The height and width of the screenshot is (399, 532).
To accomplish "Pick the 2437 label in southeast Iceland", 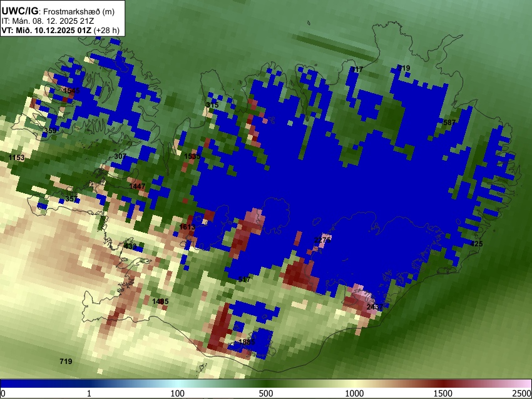I will click(x=375, y=307).
